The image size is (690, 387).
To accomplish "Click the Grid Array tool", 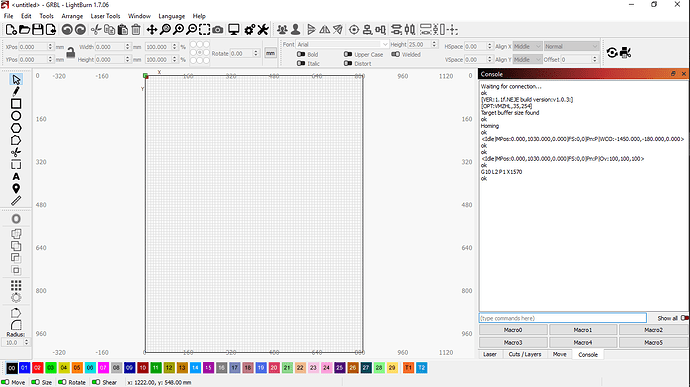I will [16, 285].
